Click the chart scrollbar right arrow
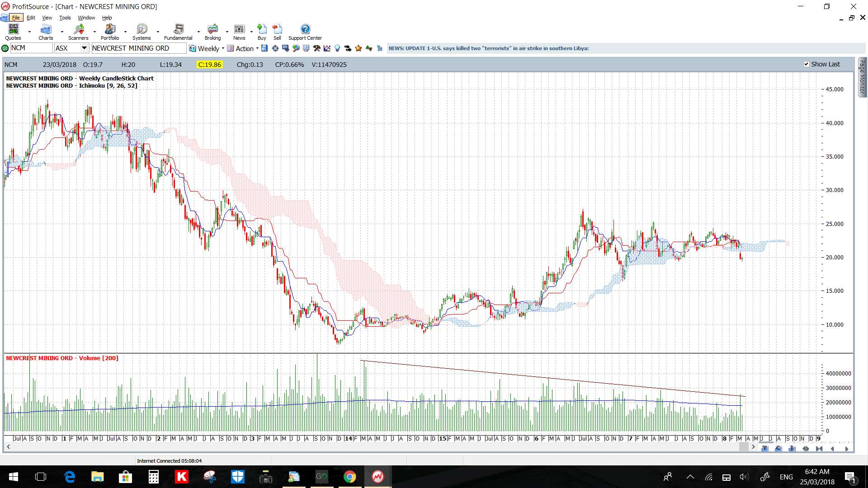Screen dimensions: 868x488 [753, 447]
